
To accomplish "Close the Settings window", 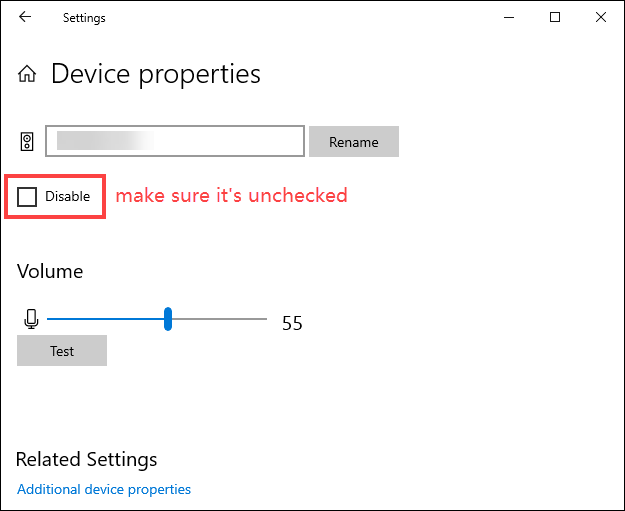I will [600, 17].
